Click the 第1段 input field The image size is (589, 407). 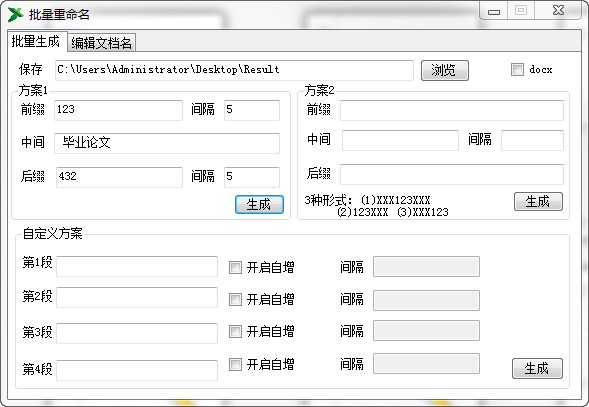pos(137,266)
